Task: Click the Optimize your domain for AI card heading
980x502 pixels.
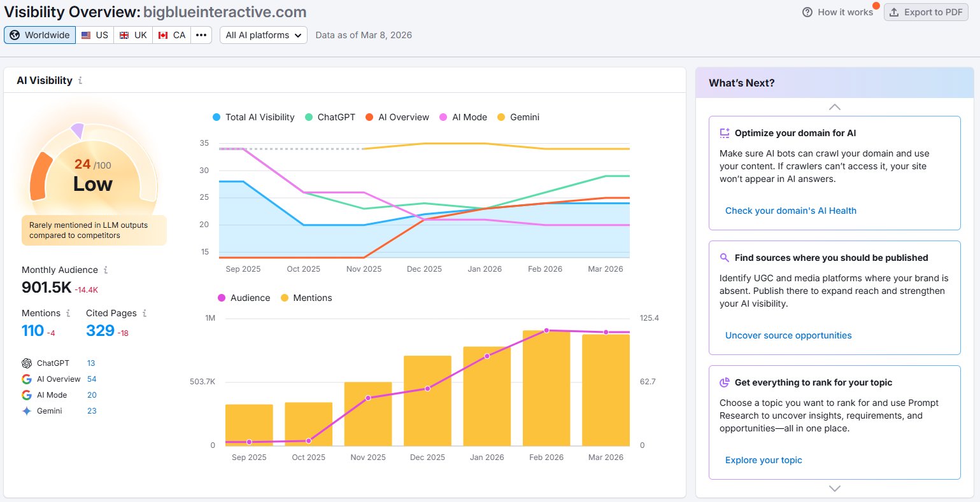Action: tap(795, 133)
